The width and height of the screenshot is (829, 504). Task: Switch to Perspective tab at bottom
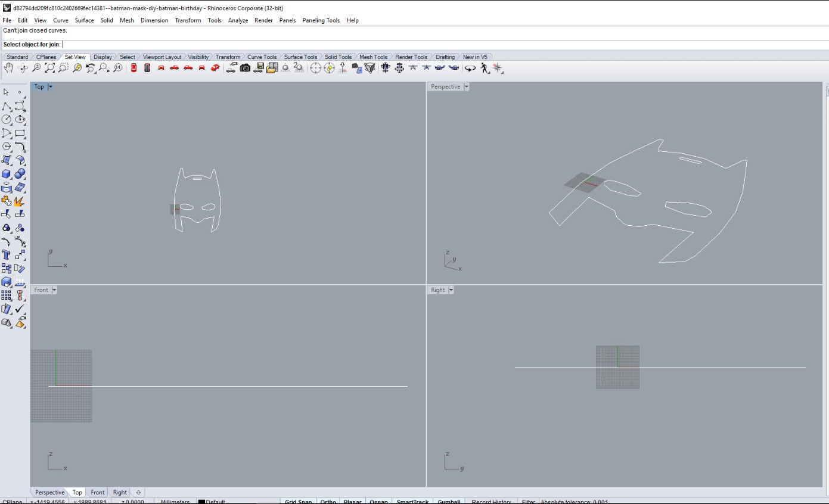[x=49, y=493]
